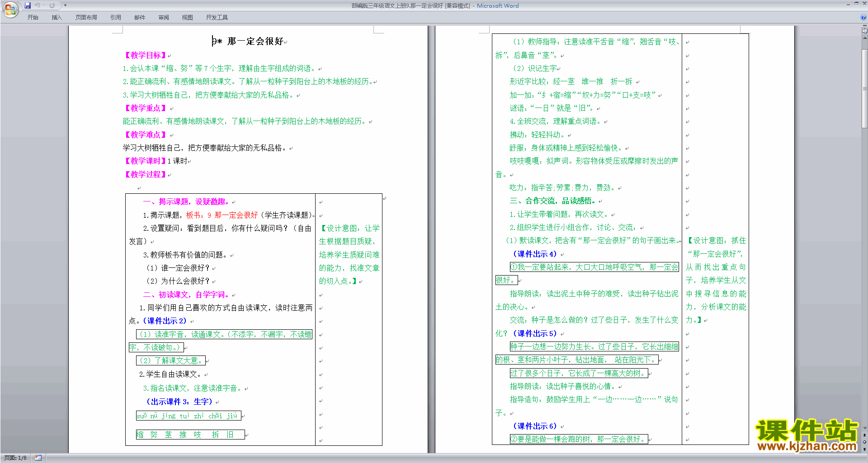Click the boxed text (2) 了解课文大意

point(171,360)
